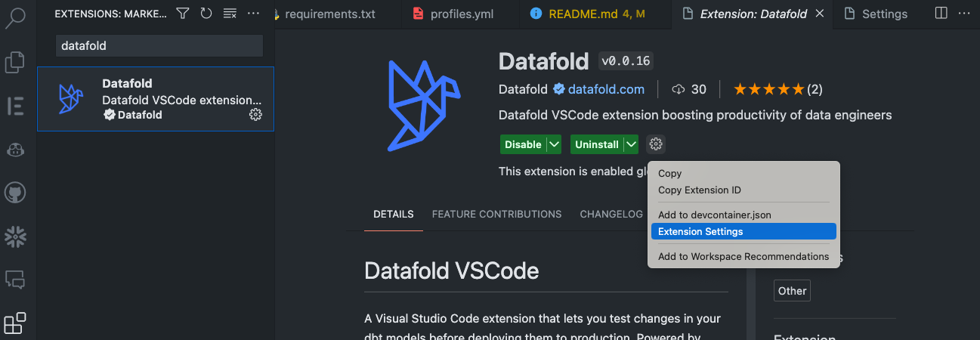
Task: Click the Other category tag
Action: click(792, 291)
